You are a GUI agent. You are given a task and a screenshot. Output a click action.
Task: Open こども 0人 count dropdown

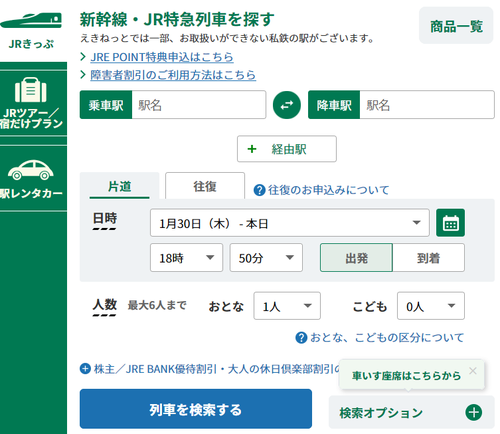coord(431,306)
